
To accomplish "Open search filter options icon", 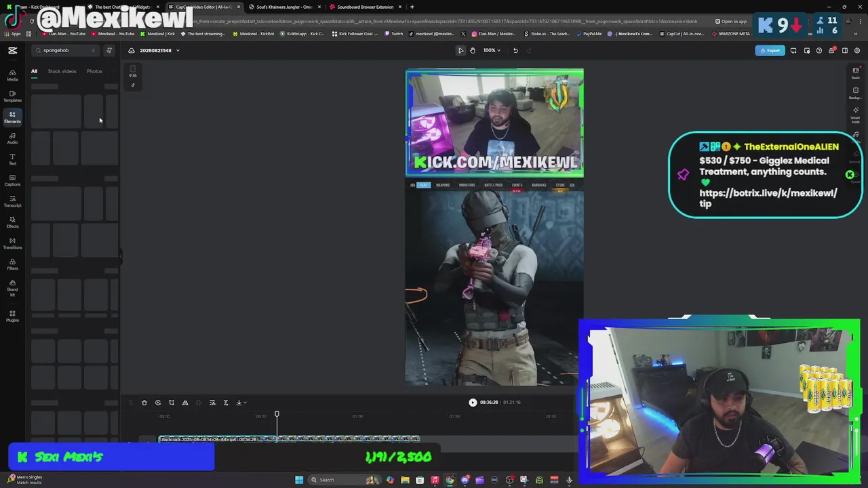I will coord(109,50).
